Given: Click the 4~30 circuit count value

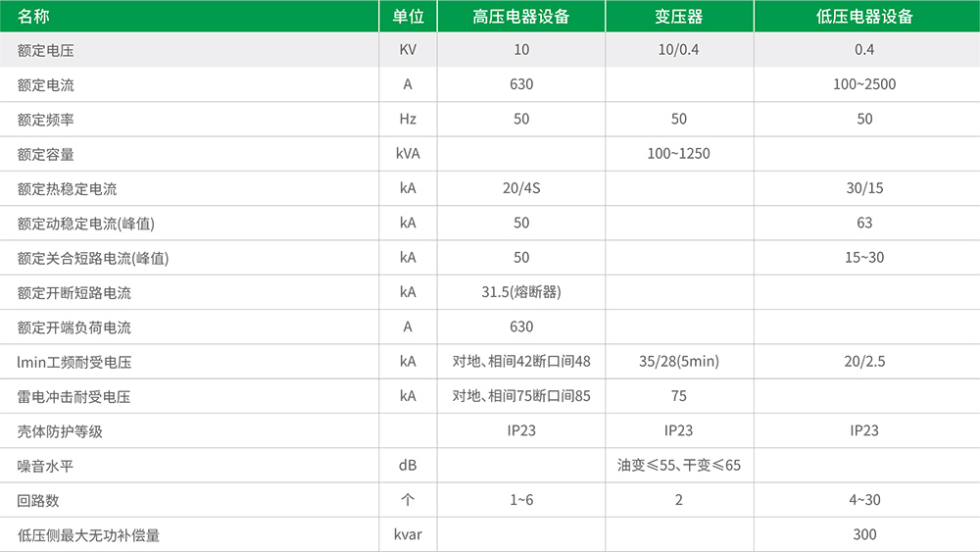Looking at the screenshot, I should pyautogui.click(x=864, y=500).
